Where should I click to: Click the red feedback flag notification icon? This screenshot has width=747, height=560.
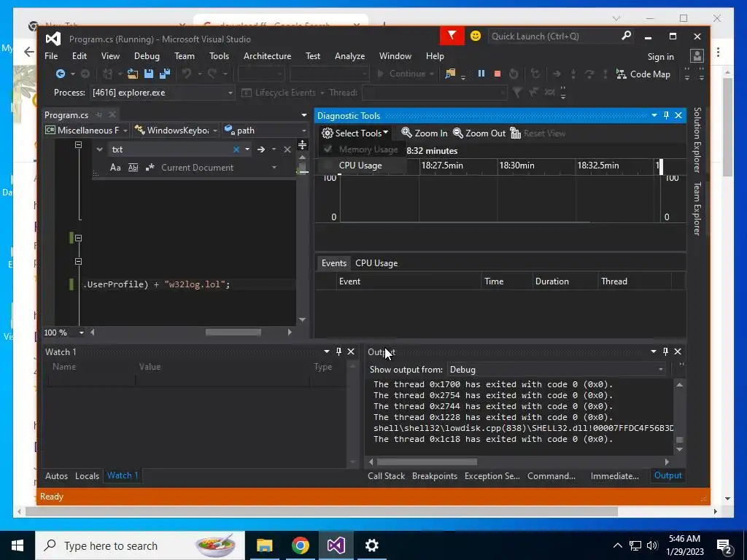[452, 36]
